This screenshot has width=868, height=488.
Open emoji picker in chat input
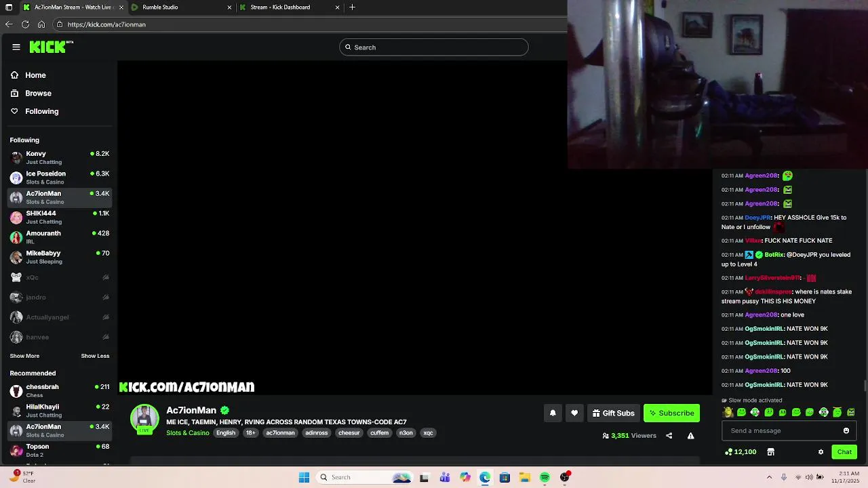tap(846, 431)
